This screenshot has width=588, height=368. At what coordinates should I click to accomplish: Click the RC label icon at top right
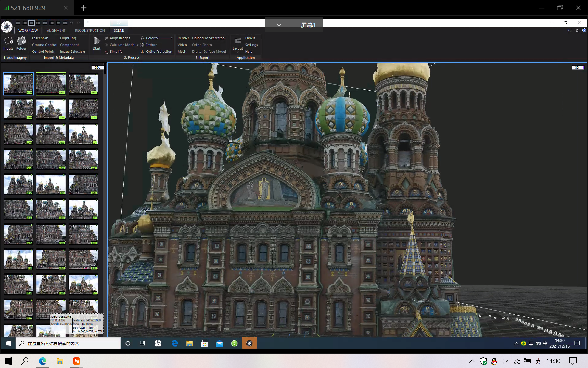569,30
